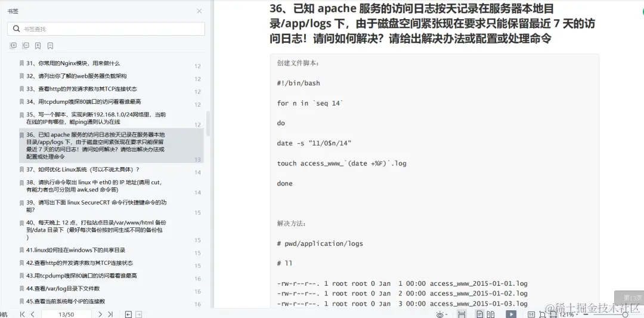
Task: Close the 书签 bookmarks panel
Action: coord(199,11)
